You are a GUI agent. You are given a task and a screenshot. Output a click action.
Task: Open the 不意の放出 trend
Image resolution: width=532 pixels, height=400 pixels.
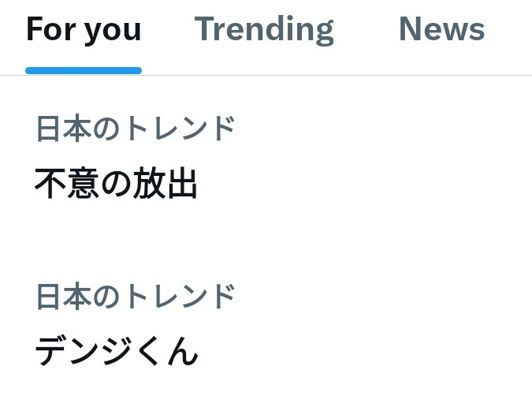266,159
